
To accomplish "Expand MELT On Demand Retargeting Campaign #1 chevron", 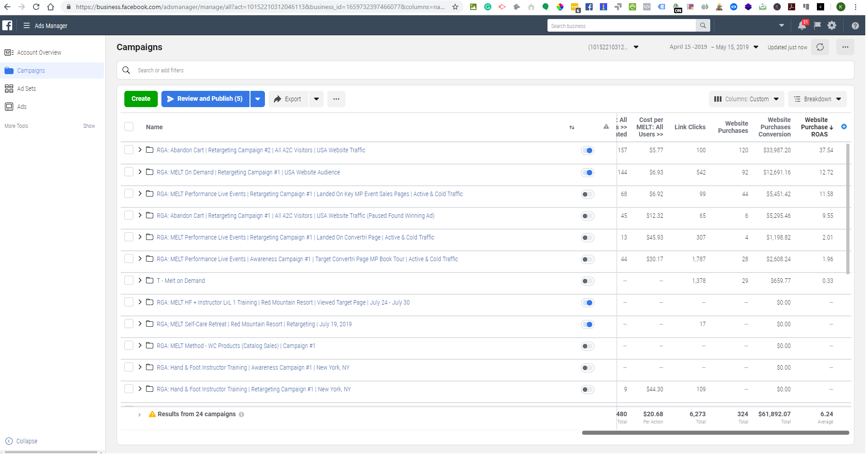I will 140,172.
